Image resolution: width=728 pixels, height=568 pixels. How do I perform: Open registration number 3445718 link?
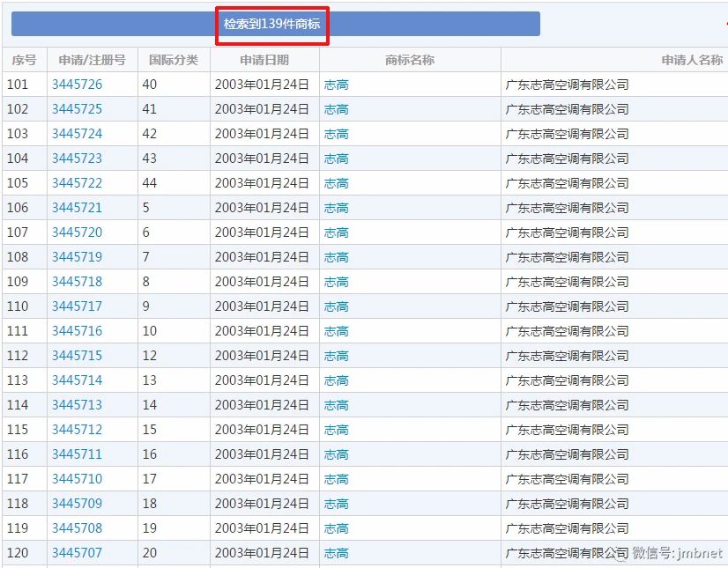coord(77,281)
